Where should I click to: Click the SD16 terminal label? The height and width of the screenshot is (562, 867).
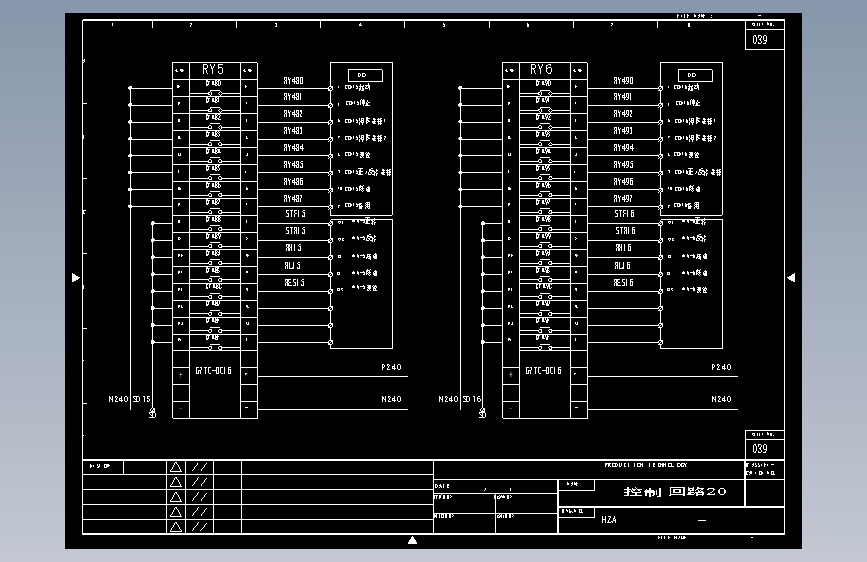click(472, 399)
